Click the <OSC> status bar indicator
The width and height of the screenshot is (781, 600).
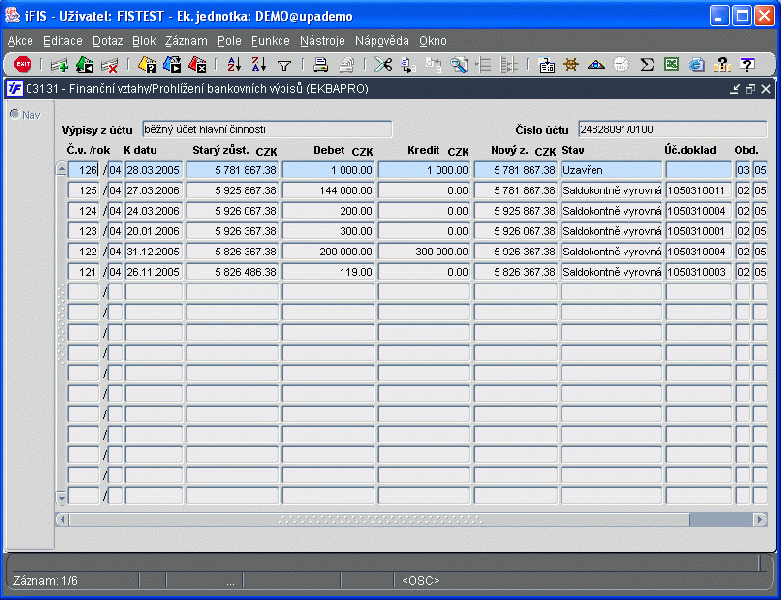click(421, 581)
